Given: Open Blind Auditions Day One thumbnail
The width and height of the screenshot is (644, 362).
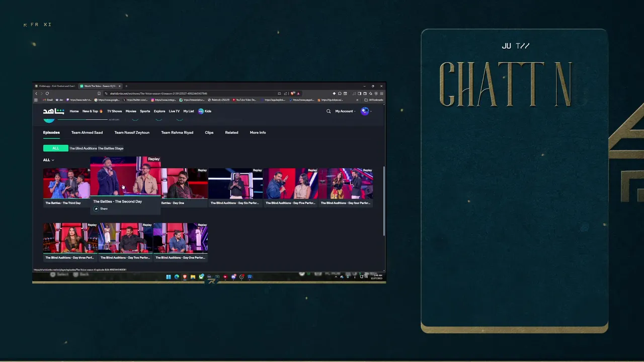Looking at the screenshot, I should pyautogui.click(x=180, y=238).
